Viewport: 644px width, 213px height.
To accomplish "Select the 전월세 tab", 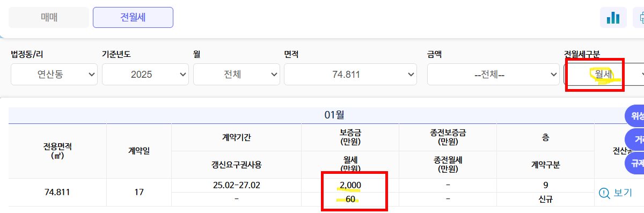I will (133, 17).
